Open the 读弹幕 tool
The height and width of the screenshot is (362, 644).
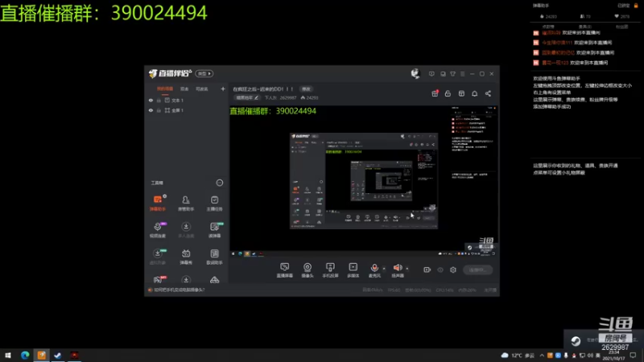click(214, 230)
